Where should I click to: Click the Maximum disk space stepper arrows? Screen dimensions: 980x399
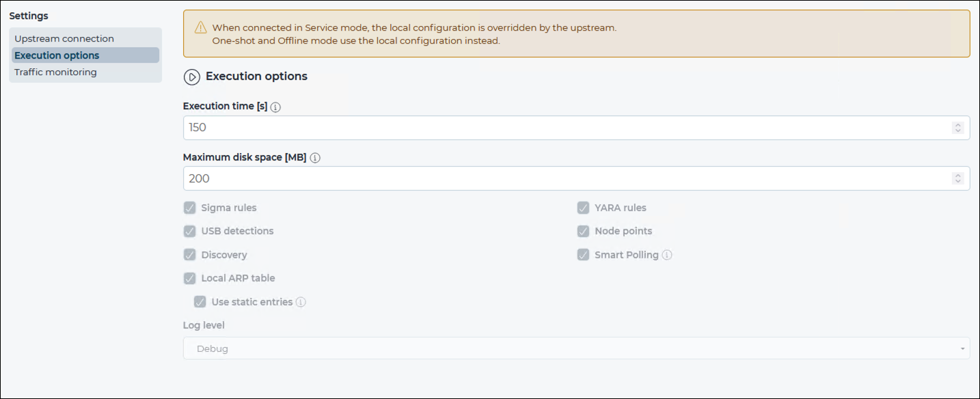957,178
